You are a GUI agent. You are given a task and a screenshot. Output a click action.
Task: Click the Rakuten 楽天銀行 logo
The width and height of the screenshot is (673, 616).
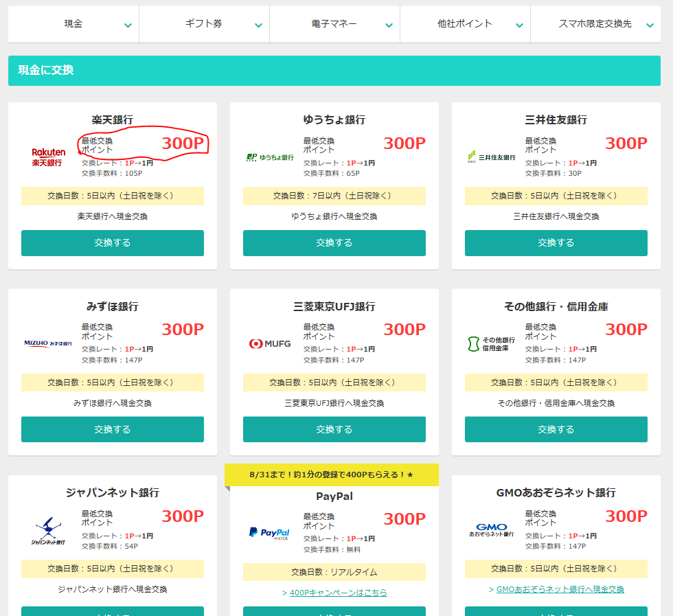coord(49,157)
